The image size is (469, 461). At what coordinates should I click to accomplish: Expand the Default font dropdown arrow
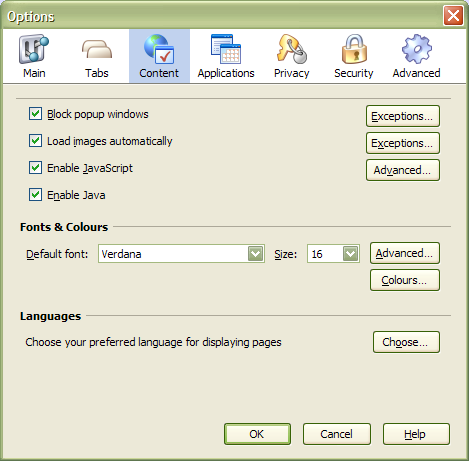click(256, 254)
